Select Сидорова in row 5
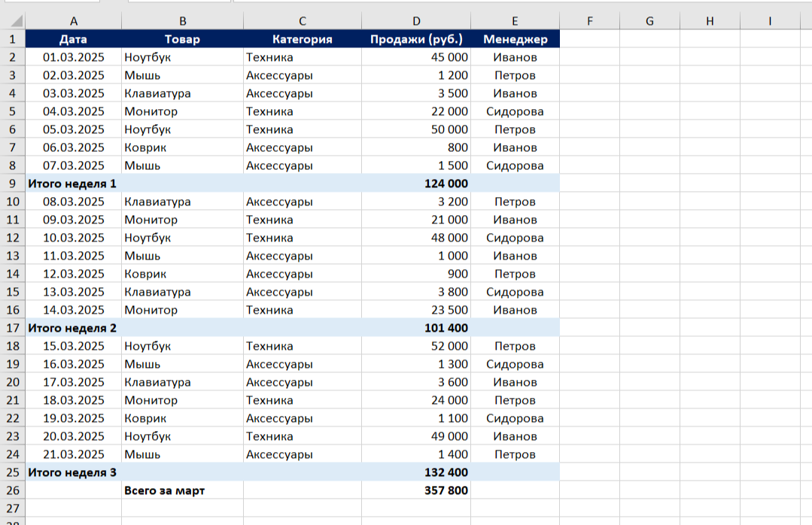Image resolution: width=812 pixels, height=525 pixels. (515, 111)
